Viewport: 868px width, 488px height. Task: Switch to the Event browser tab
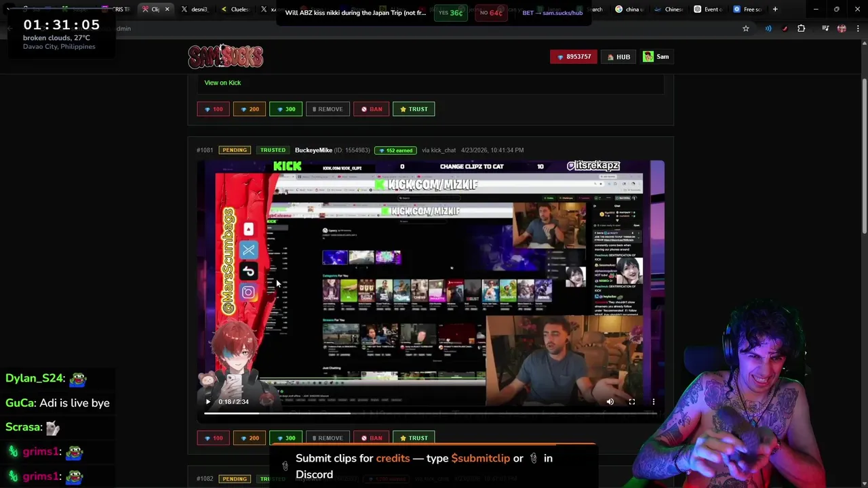point(708,9)
